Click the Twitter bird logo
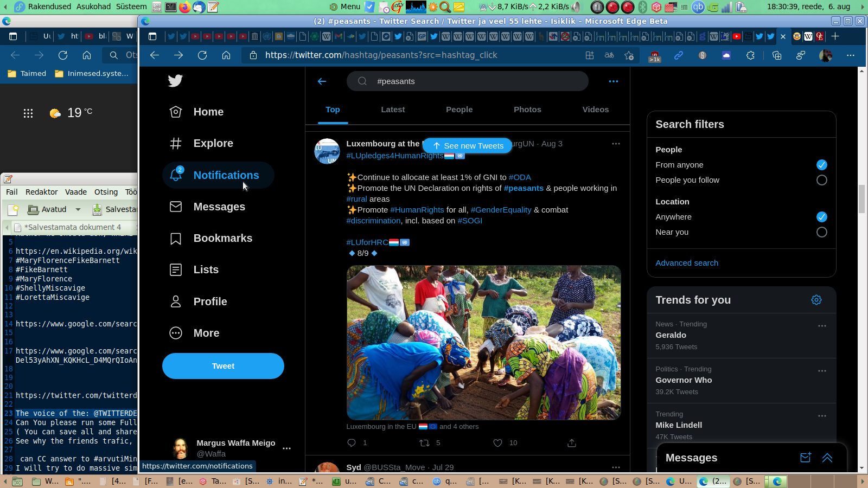868x488 pixels. coord(175,81)
